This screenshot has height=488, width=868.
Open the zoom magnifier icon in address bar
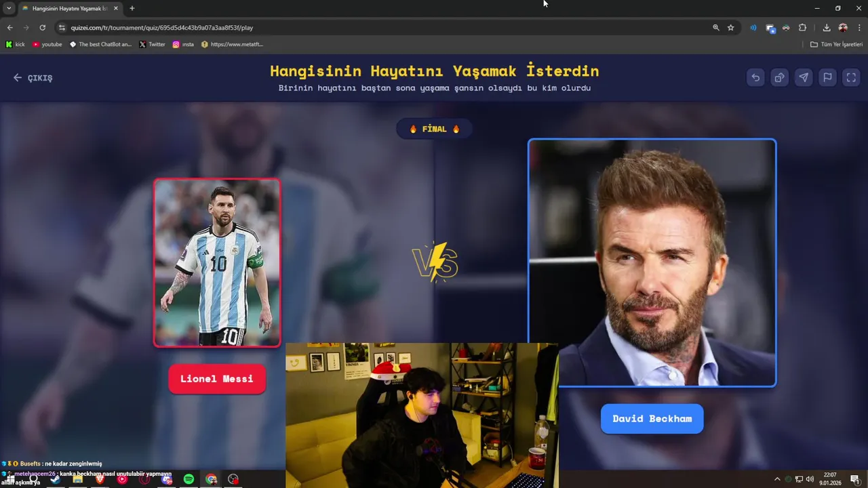(x=715, y=28)
